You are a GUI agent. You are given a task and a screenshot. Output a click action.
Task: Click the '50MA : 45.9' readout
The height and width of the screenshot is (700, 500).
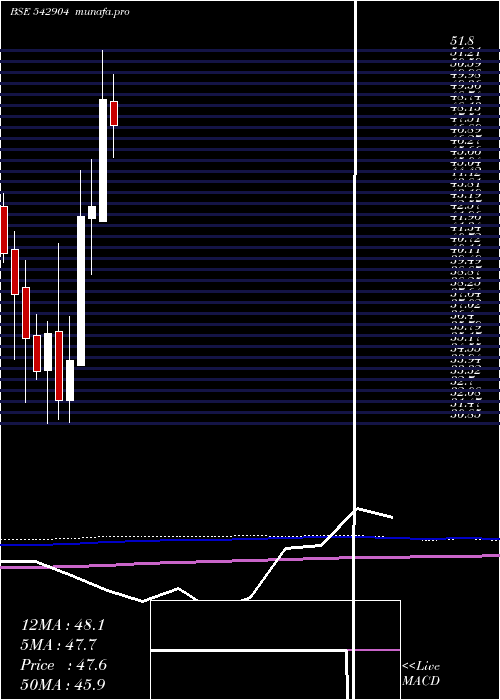pos(63,685)
